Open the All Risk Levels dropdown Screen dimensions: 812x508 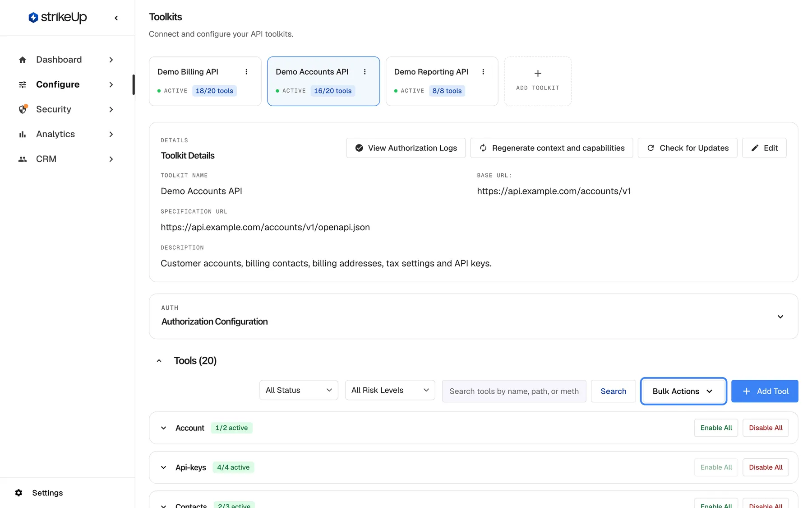click(x=390, y=390)
